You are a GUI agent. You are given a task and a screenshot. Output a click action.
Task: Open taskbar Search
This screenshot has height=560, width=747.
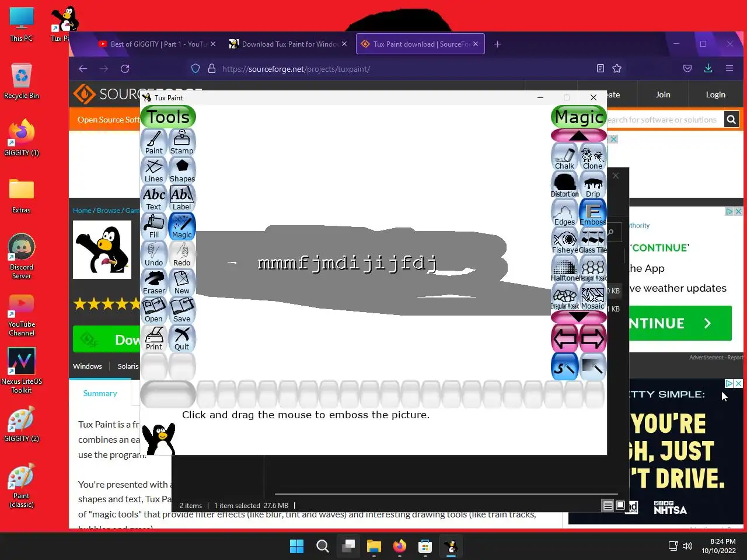coord(322,546)
